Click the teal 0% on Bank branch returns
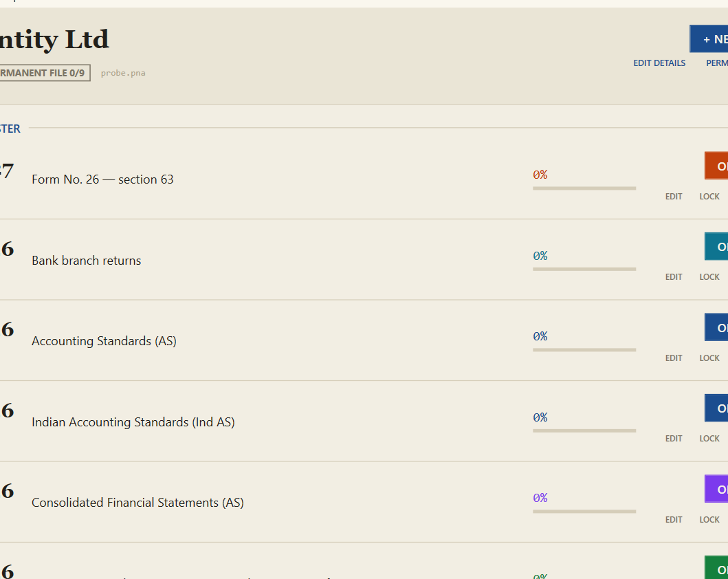Image resolution: width=728 pixels, height=579 pixels. [540, 256]
